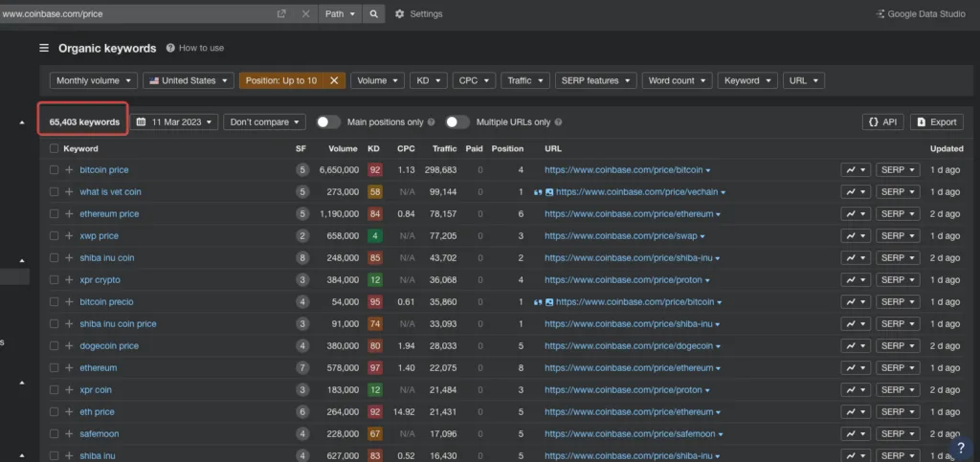Click the API button
The width and height of the screenshot is (980, 462).
pyautogui.click(x=883, y=121)
